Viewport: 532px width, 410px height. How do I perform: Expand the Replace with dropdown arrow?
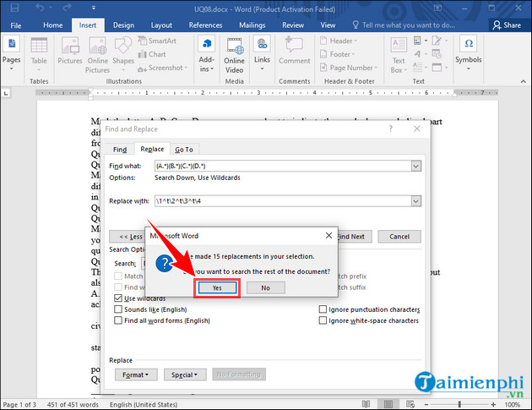(416, 201)
